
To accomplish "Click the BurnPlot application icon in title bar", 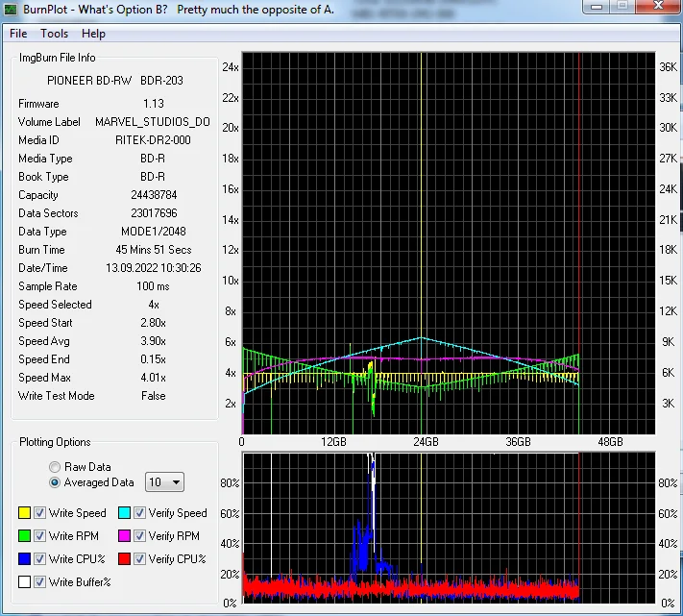I will 11,9.
